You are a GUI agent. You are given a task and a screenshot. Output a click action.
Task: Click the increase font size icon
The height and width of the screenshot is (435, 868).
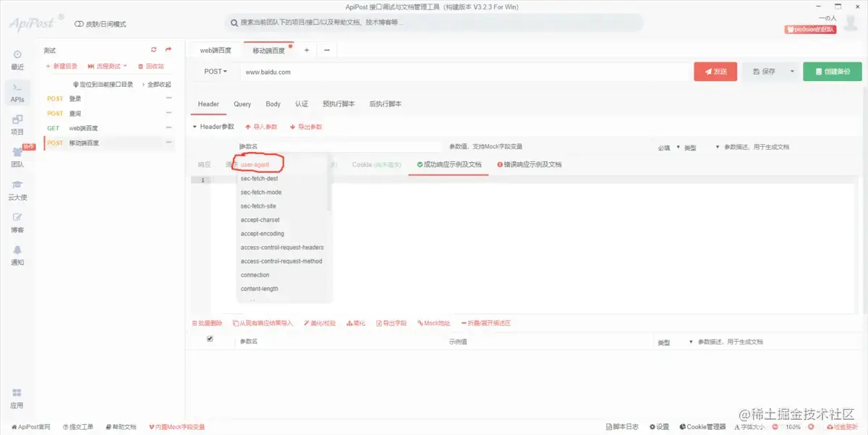point(809,427)
